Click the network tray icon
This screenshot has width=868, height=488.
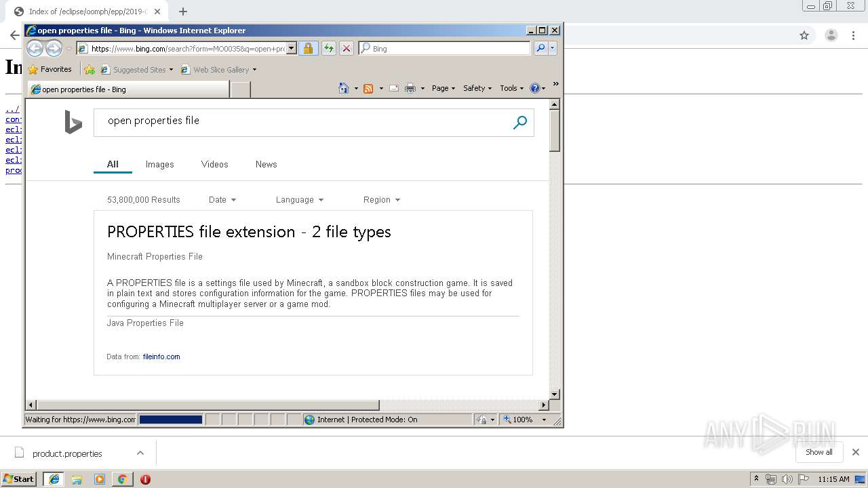771,479
